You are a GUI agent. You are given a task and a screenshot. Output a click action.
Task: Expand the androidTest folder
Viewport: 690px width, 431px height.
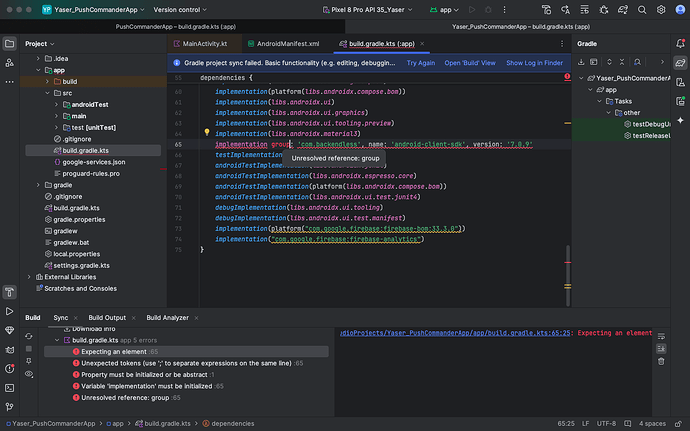56,104
